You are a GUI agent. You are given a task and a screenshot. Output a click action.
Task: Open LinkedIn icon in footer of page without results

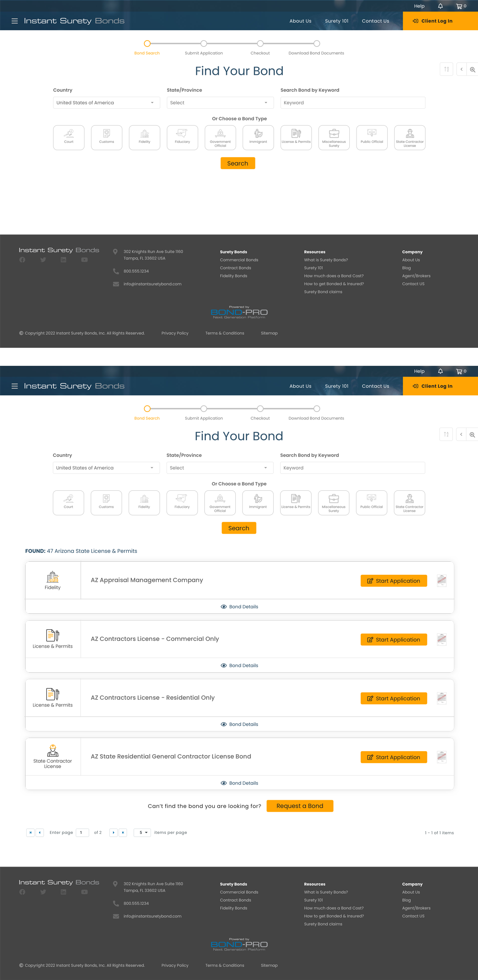(63, 260)
